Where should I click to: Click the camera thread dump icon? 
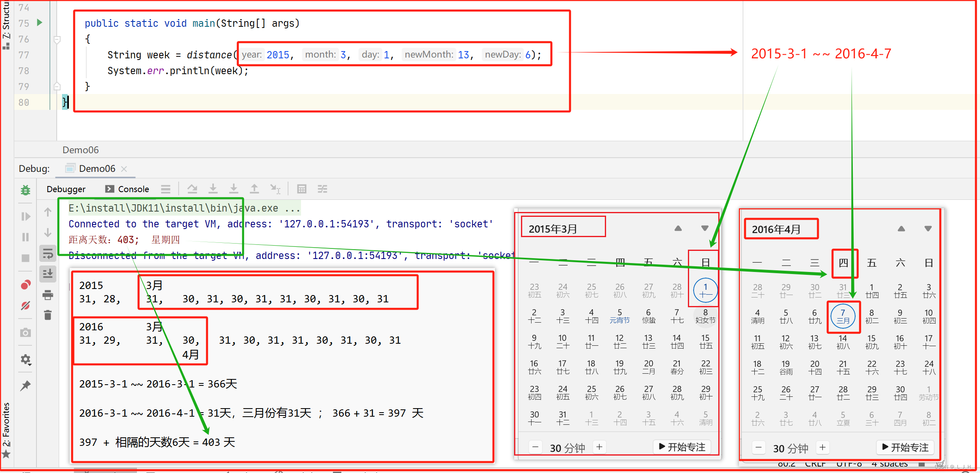(x=26, y=333)
